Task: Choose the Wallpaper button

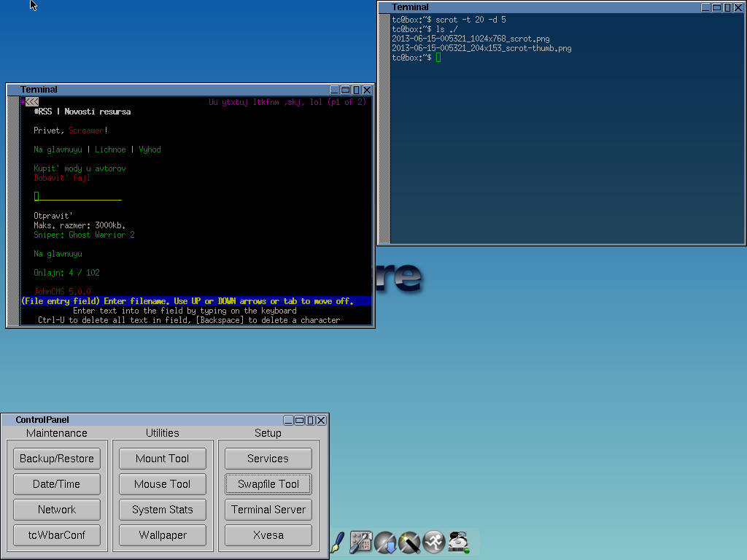Action: [x=162, y=535]
